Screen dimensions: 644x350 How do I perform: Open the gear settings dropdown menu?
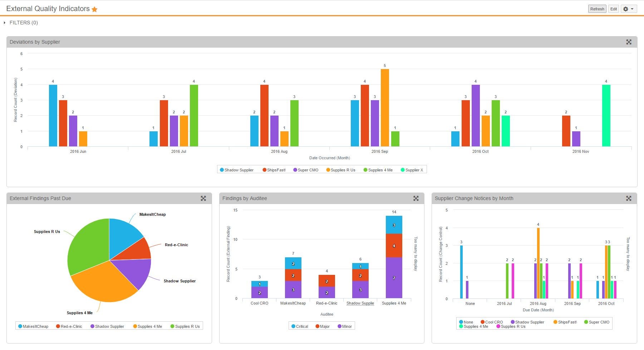point(629,9)
